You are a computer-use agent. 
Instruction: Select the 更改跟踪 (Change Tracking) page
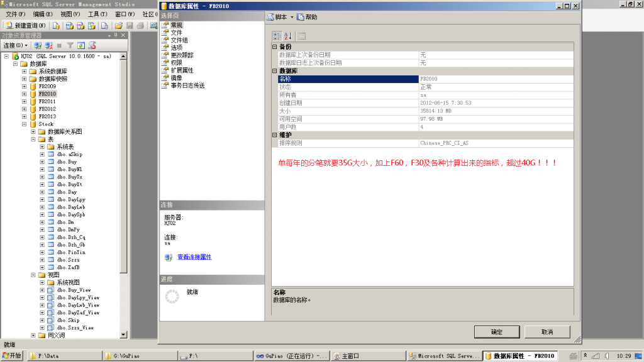[182, 55]
